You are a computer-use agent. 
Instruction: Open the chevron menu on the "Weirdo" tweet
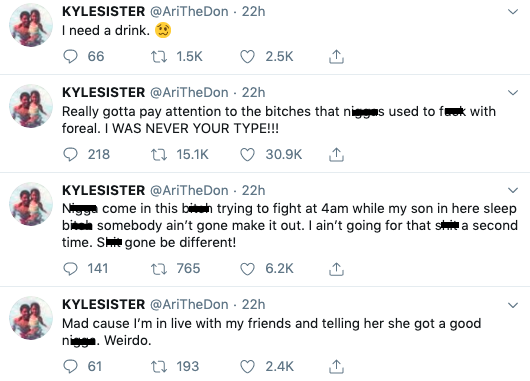tap(513, 305)
